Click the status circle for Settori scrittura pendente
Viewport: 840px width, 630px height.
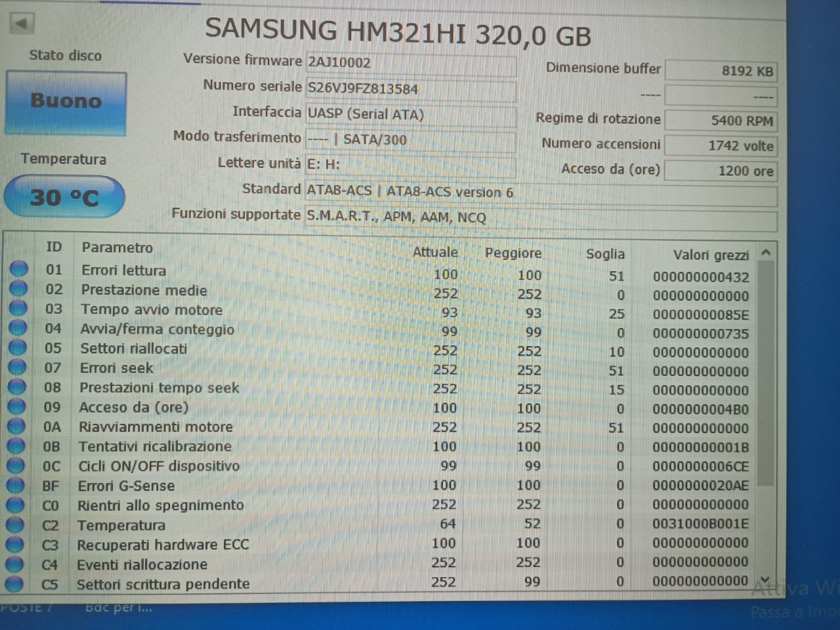[x=14, y=583]
